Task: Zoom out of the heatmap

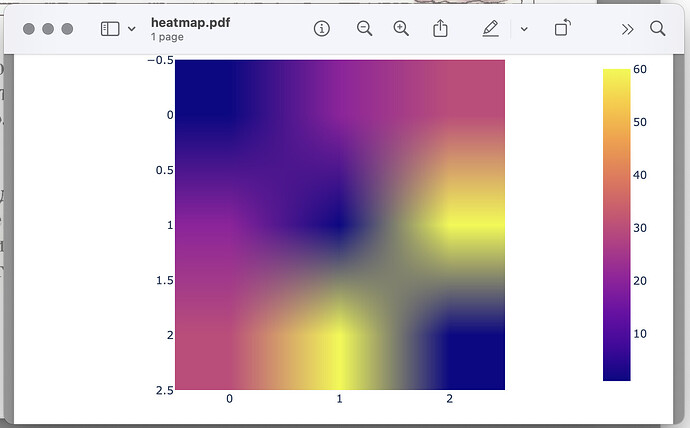Action: coord(364,29)
